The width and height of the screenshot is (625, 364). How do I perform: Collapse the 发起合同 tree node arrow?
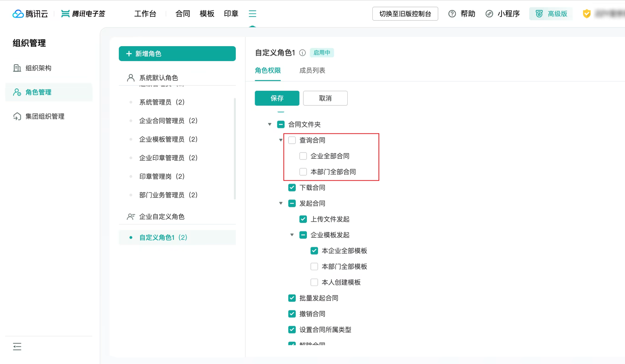click(x=281, y=203)
